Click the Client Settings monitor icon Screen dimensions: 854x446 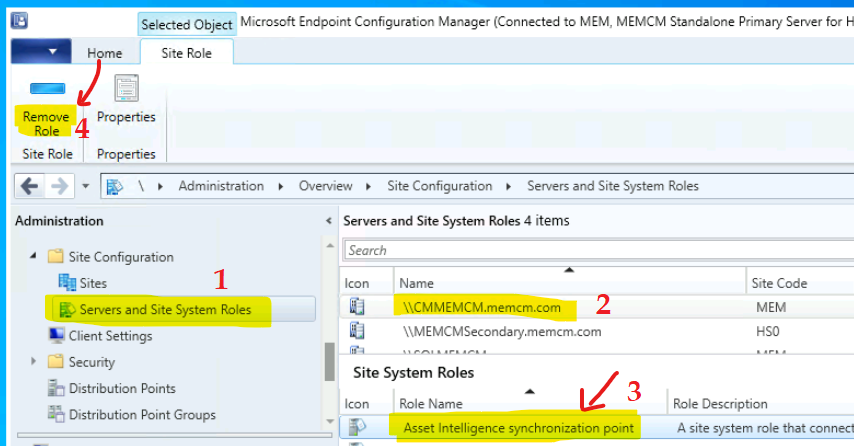click(x=56, y=335)
